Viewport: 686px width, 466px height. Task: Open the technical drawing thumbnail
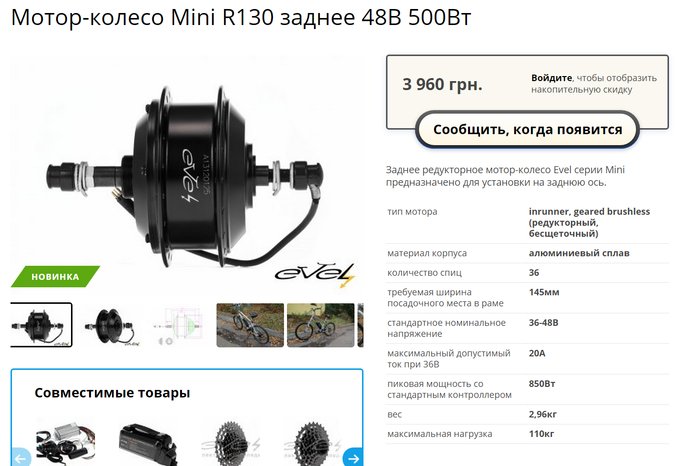[178, 326]
